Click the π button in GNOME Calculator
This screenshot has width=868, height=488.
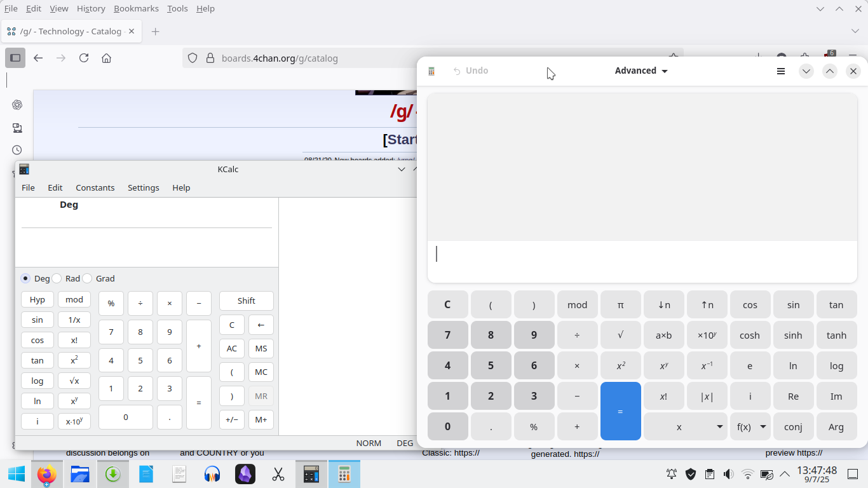[621, 305]
